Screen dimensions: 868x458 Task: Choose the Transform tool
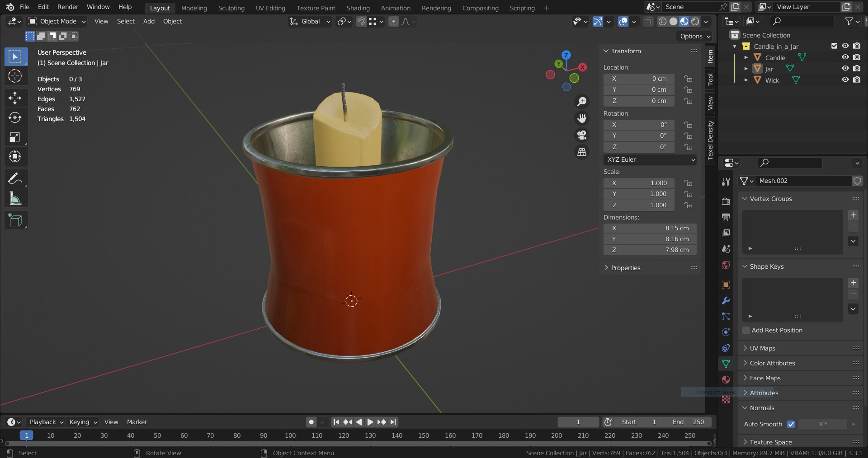pos(15,156)
